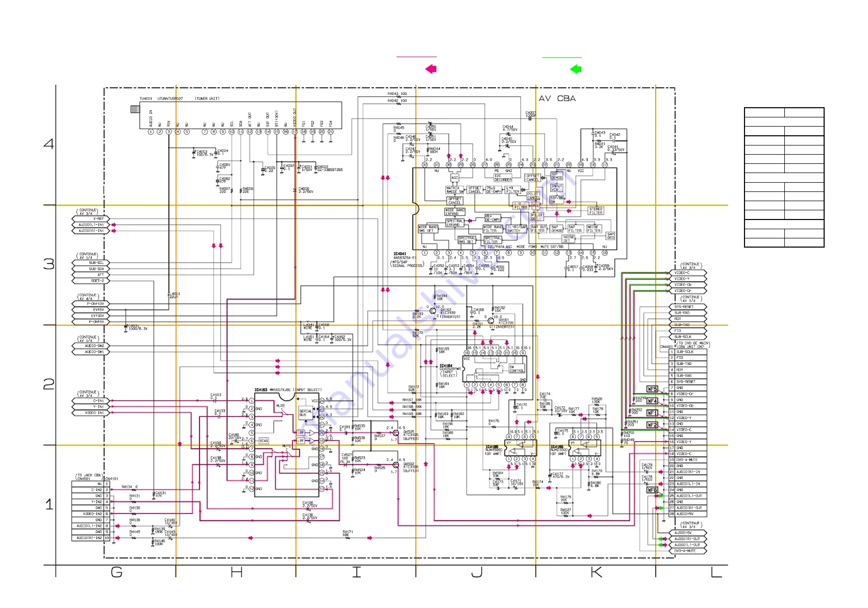Select the TU4001 tuner unit label
The height and width of the screenshot is (608, 868).
[x=180, y=99]
